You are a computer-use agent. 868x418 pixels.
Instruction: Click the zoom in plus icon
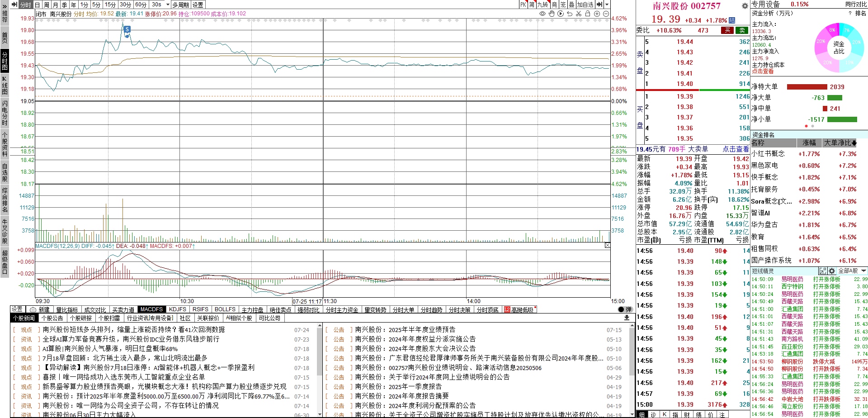597,14
